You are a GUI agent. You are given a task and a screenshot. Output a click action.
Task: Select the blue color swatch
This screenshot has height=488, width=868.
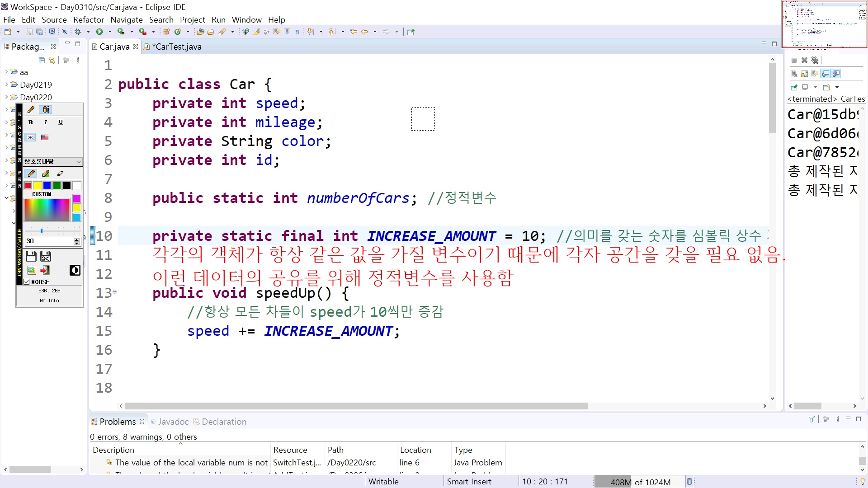[47, 186]
